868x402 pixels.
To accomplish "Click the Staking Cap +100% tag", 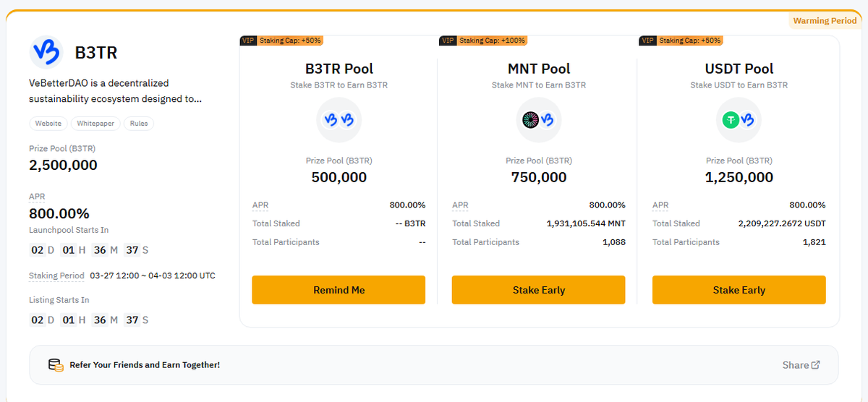I will pyautogui.click(x=493, y=40).
